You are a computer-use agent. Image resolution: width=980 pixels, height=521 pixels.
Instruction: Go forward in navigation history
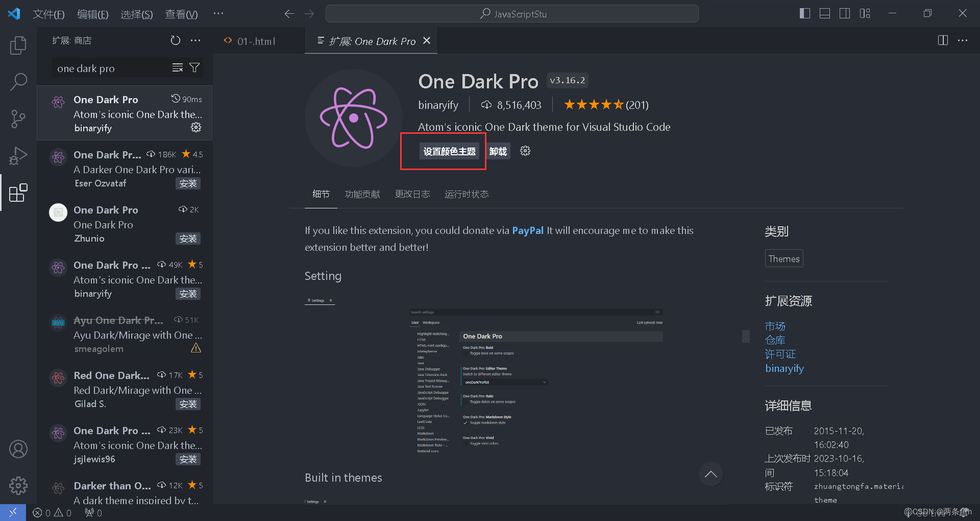click(309, 14)
